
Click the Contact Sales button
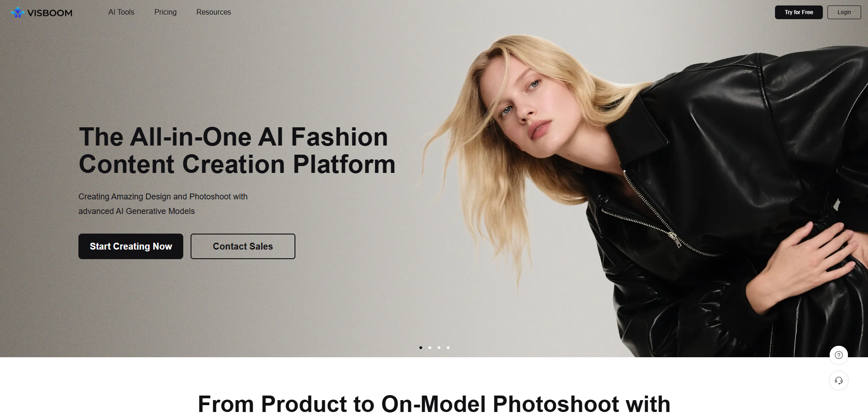tap(243, 246)
